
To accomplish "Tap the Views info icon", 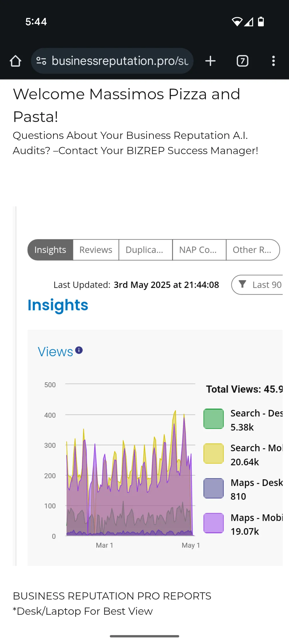I will pos(79,350).
